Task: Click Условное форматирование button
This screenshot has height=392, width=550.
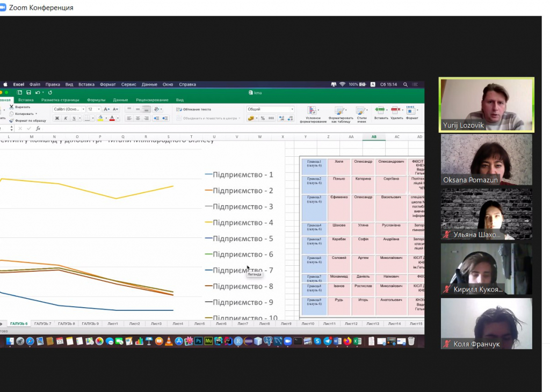Action: click(313, 115)
